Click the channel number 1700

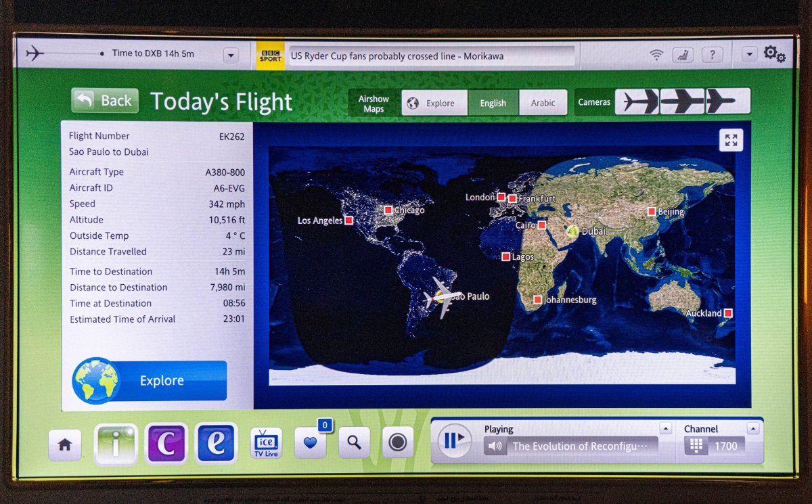[727, 446]
